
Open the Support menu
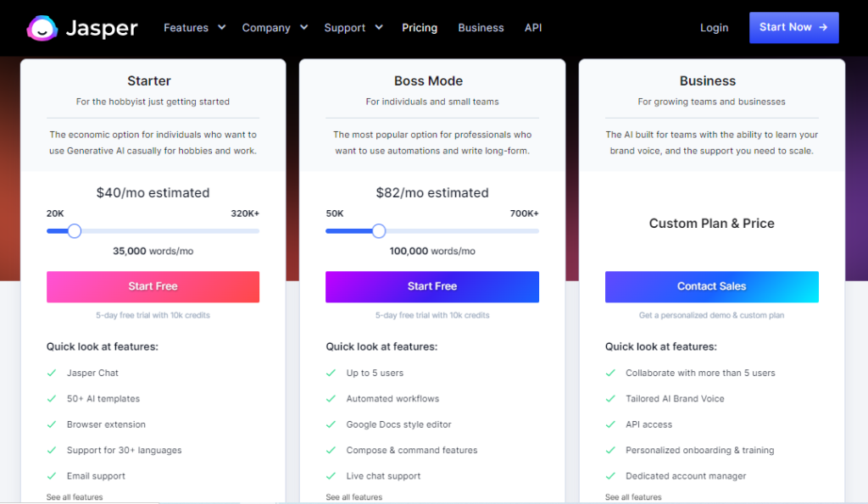point(344,28)
